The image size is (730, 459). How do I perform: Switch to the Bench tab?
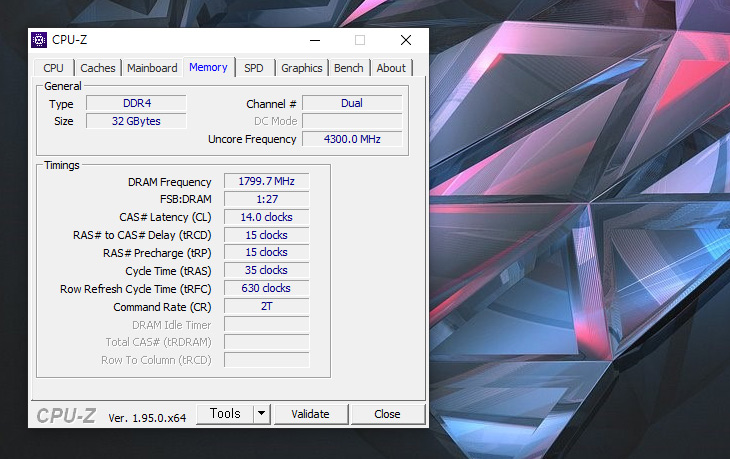[349, 68]
